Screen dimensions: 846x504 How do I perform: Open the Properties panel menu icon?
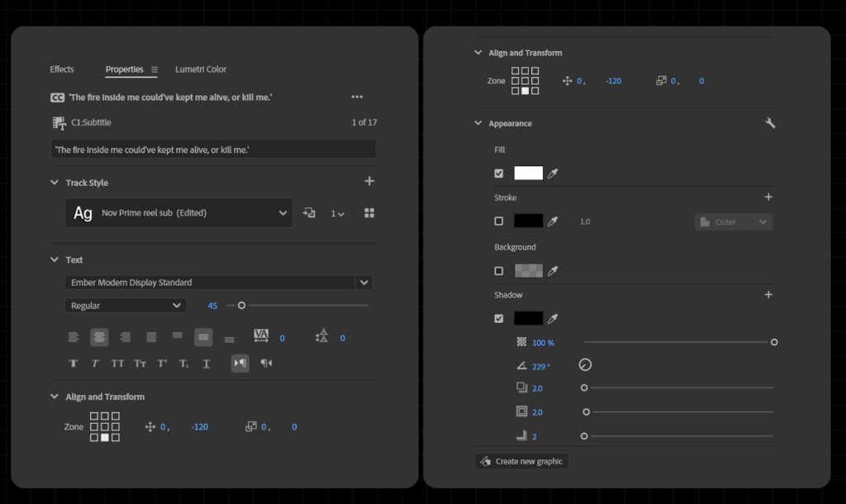[x=154, y=69]
